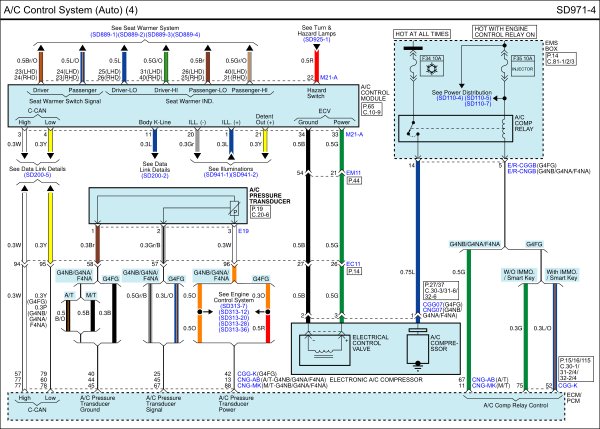600x429 pixels.
Task: Click the P.44 page reference box
Action: point(354,180)
